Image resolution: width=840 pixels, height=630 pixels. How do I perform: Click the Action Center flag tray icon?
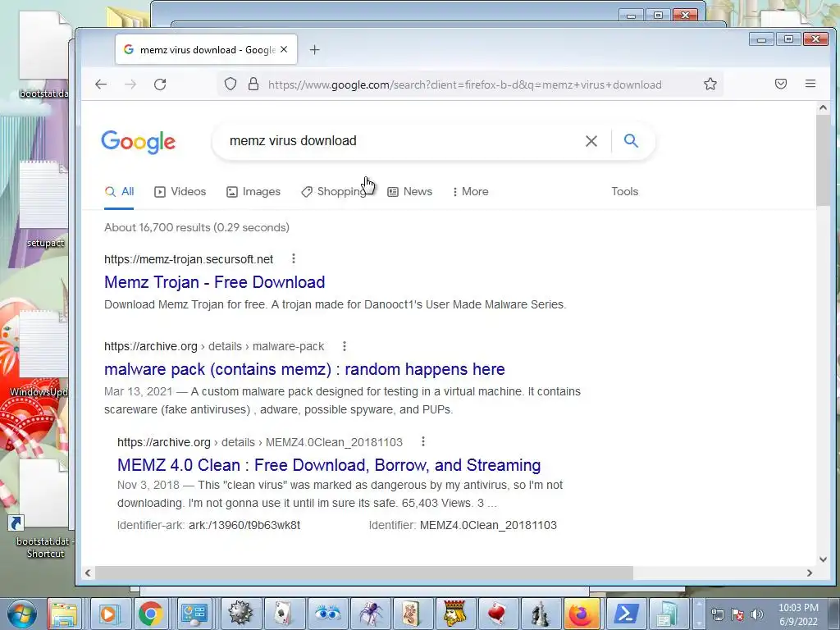[x=737, y=614]
